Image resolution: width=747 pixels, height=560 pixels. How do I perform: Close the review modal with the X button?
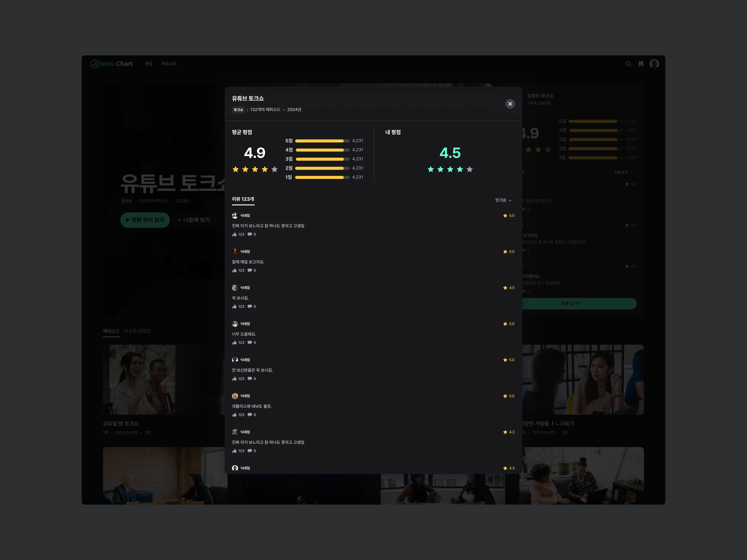510,104
